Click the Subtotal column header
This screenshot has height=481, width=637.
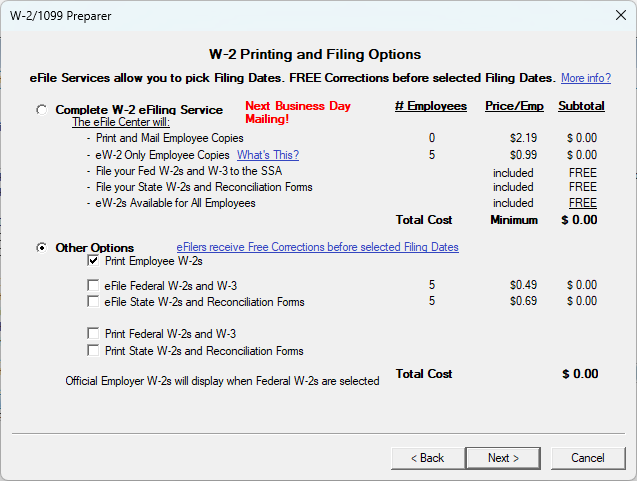581,106
